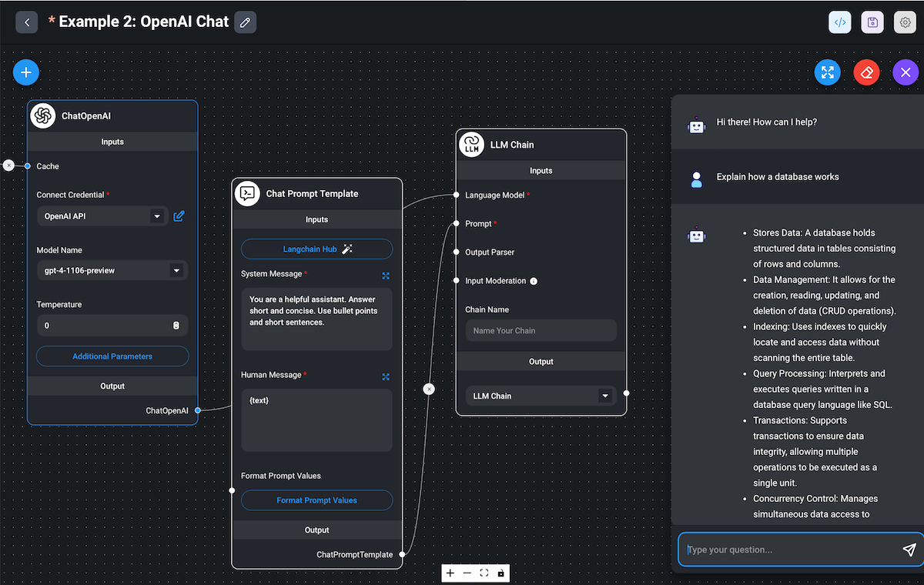Clear chat history with eraser icon

[867, 72]
